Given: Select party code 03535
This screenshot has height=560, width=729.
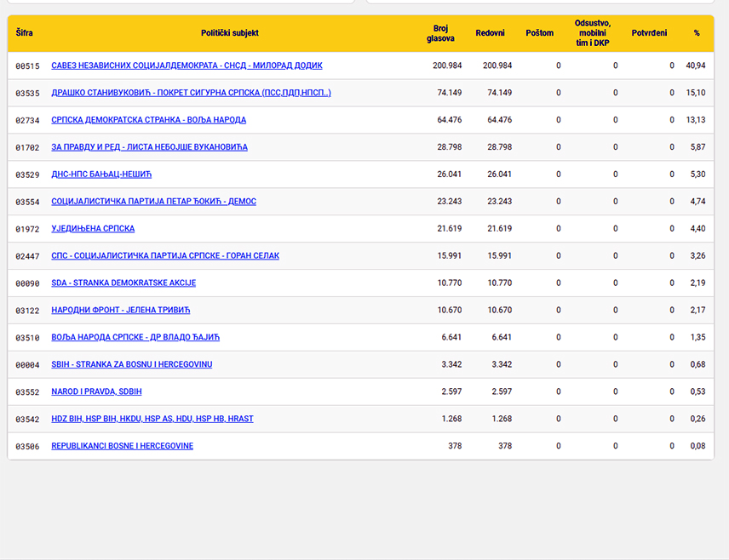Looking at the screenshot, I should (x=27, y=93).
